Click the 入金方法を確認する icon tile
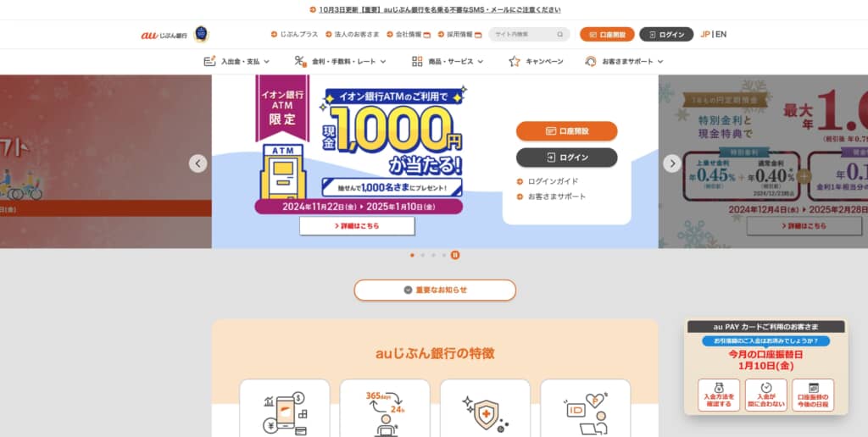This screenshot has height=437, width=868. pos(719,395)
